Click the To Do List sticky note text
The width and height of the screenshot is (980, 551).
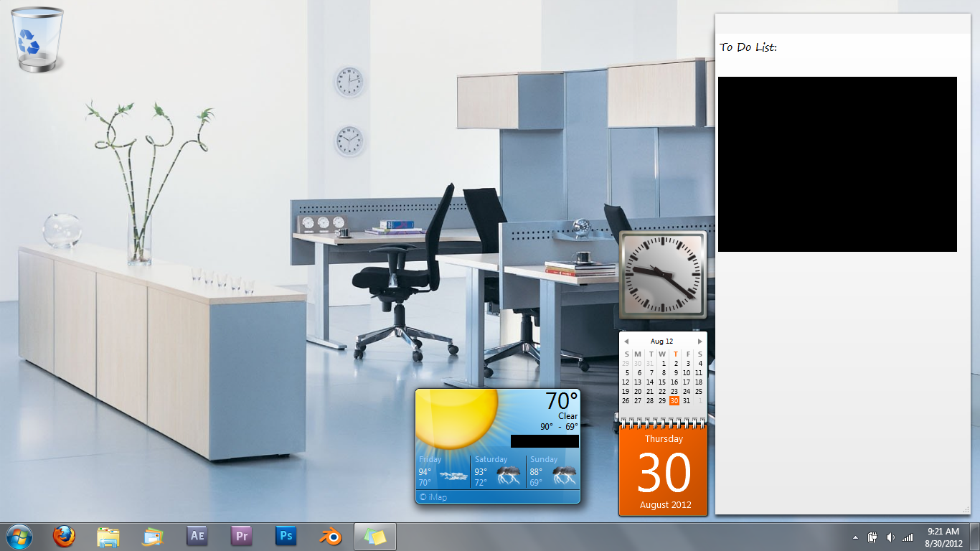(748, 47)
